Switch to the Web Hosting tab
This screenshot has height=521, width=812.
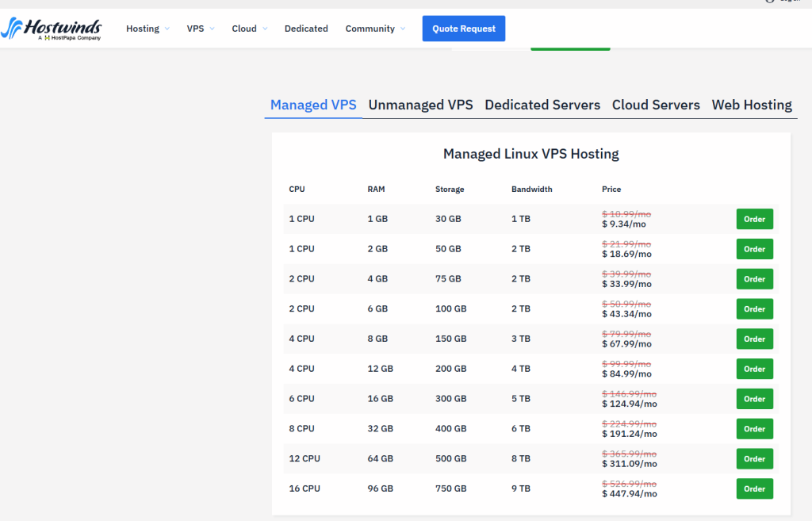click(752, 105)
